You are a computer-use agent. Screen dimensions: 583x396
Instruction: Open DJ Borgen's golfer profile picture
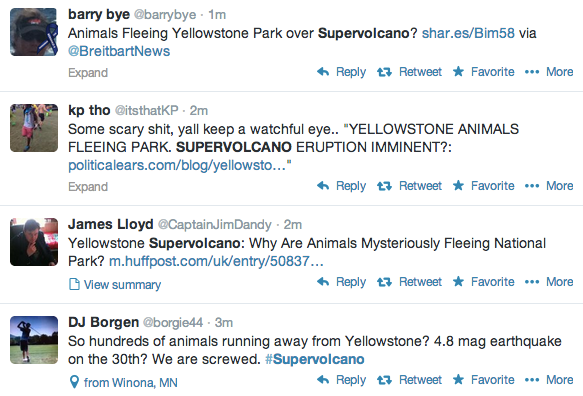[x=34, y=340]
